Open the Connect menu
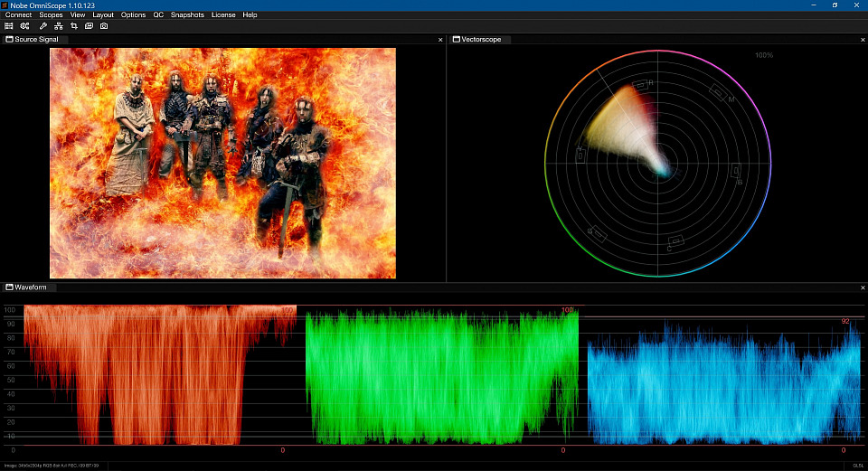This screenshot has height=471, width=868. coord(18,15)
